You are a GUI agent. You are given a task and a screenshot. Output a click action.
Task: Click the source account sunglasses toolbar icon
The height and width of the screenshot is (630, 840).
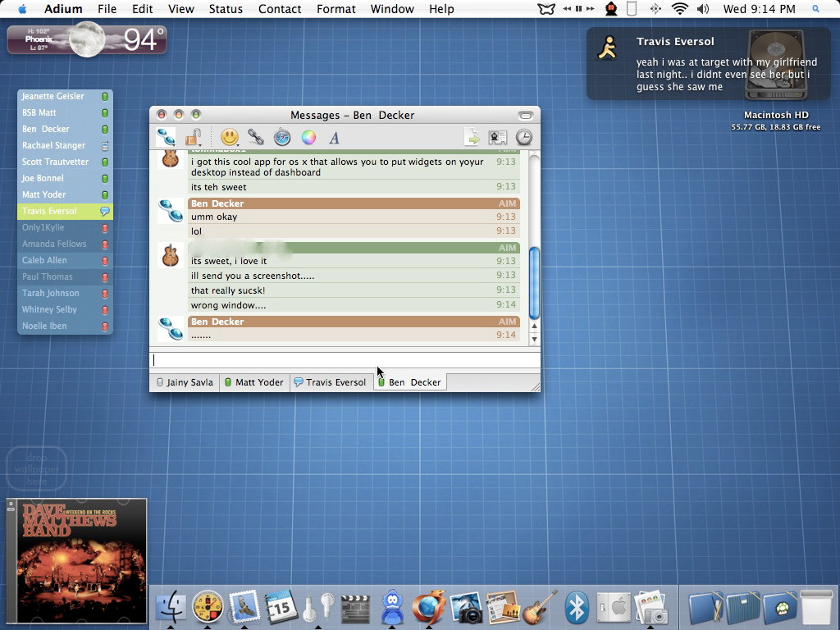pyautogui.click(x=166, y=138)
